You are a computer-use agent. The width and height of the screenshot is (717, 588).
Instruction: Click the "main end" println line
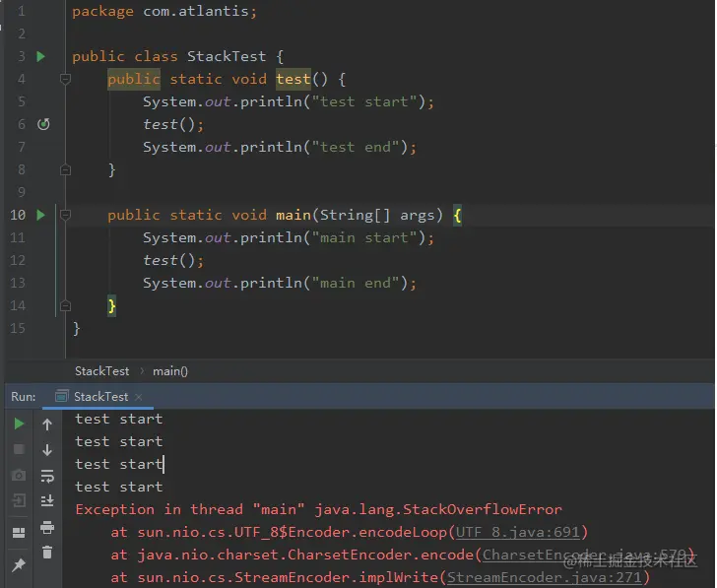(x=280, y=283)
